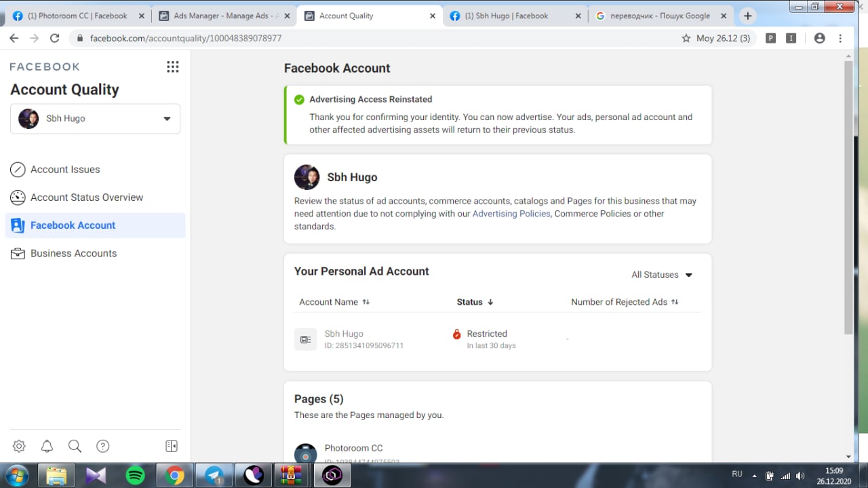
Task: Open the Chrome three-dot menu
Action: tap(840, 38)
